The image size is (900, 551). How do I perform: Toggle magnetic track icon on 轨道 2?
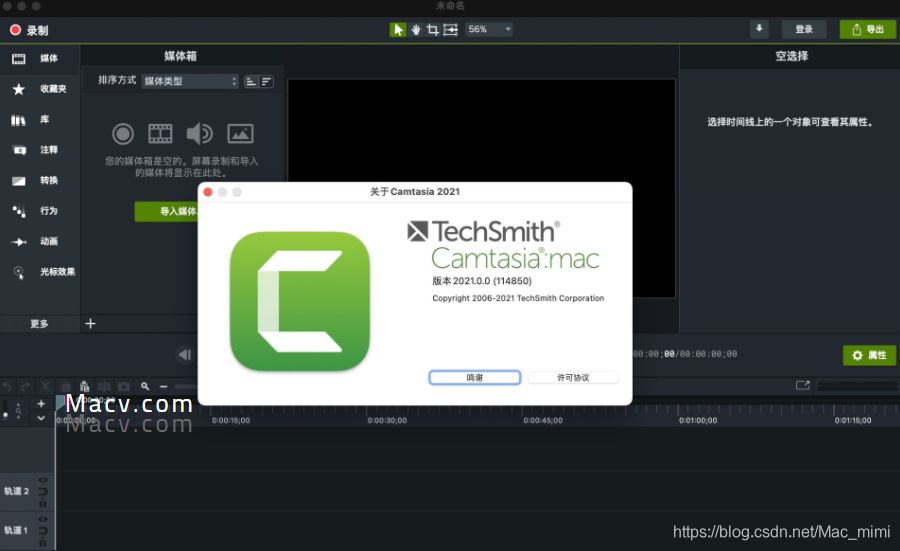tap(43, 491)
